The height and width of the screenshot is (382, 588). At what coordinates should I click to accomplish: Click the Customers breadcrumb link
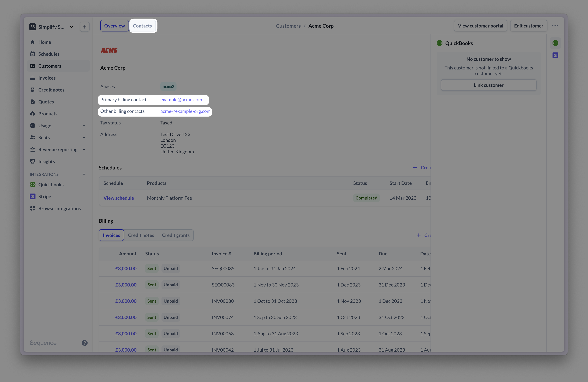[x=288, y=26]
